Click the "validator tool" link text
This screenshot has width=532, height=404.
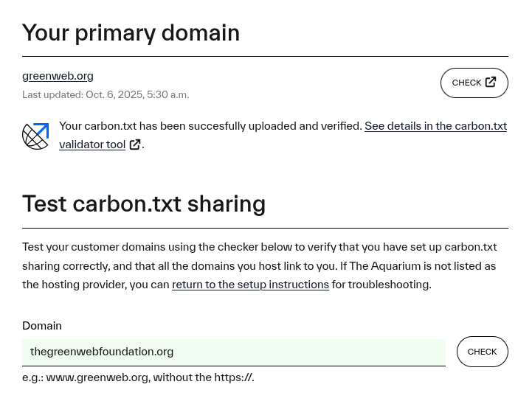[92, 144]
